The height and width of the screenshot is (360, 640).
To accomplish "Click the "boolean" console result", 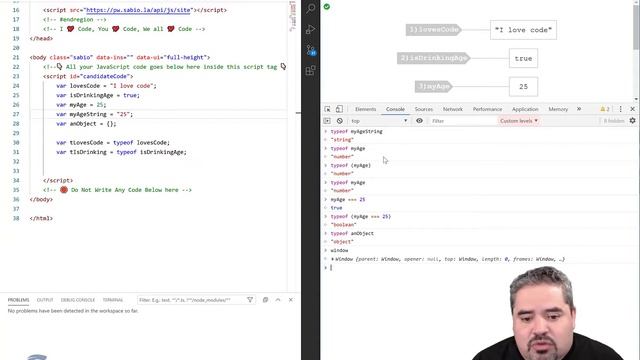I will click(344, 225).
